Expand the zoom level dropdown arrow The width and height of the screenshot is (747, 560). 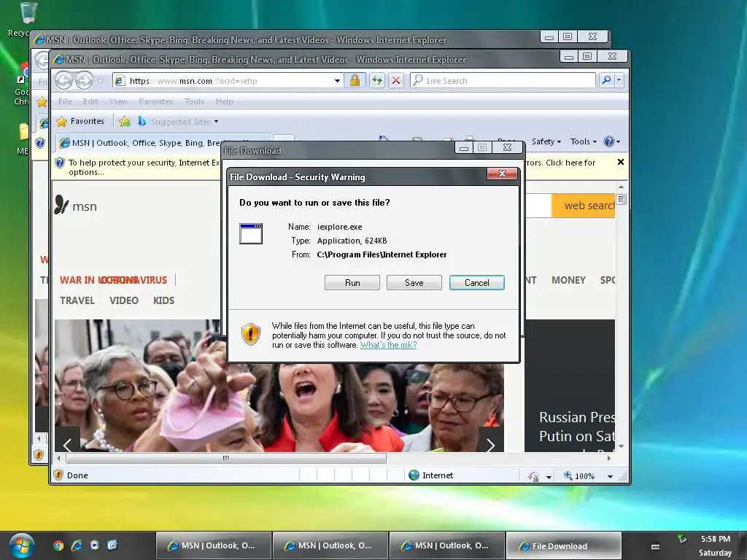coord(610,476)
